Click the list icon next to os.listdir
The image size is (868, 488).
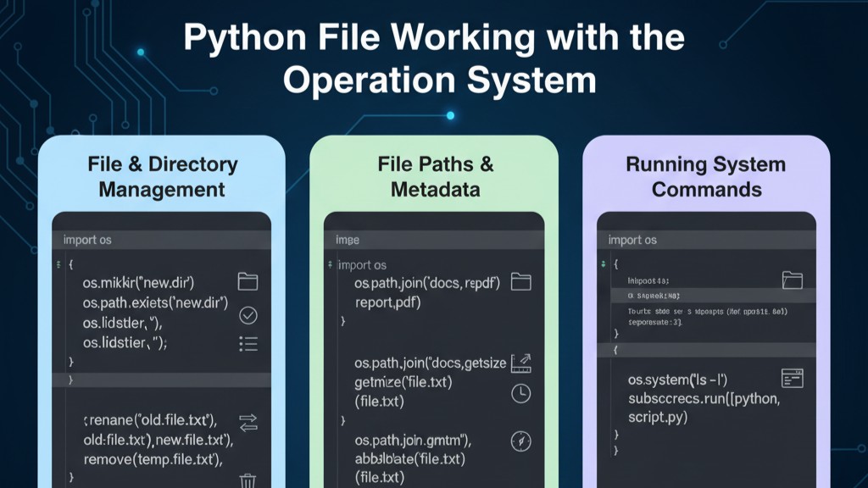click(x=247, y=343)
